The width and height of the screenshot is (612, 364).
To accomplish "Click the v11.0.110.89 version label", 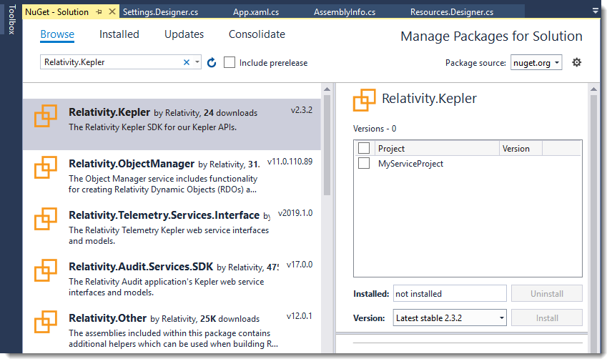I will point(290,162).
